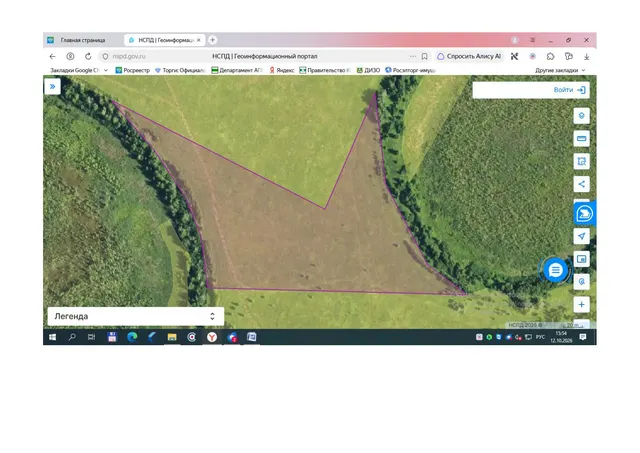
Task: Open the Росзиторг-имущ bookmark
Action: [x=411, y=70]
